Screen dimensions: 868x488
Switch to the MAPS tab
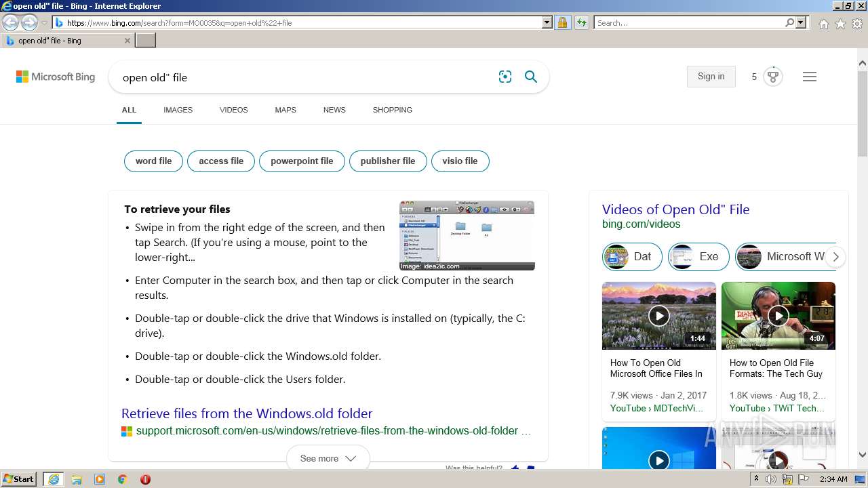(285, 110)
